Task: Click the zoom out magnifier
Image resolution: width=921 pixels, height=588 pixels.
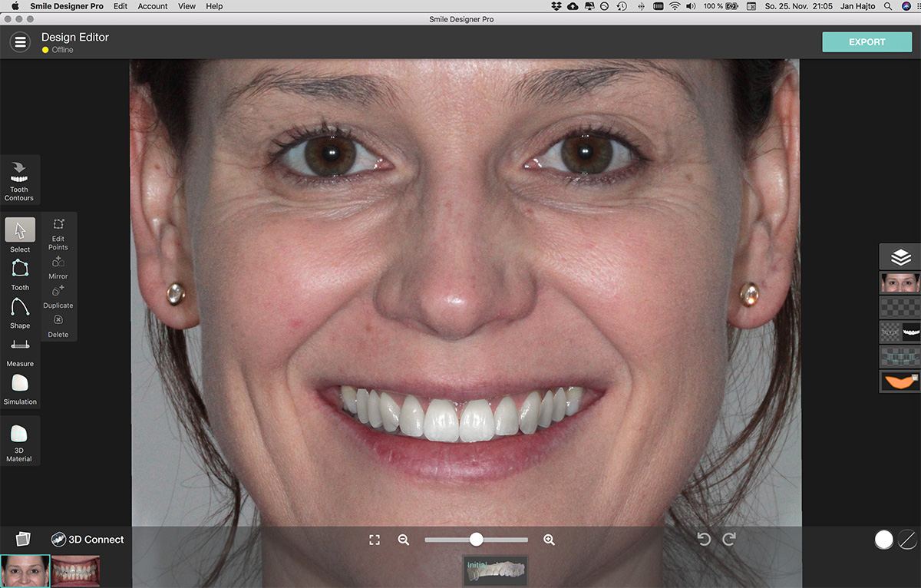Action: 404,540
